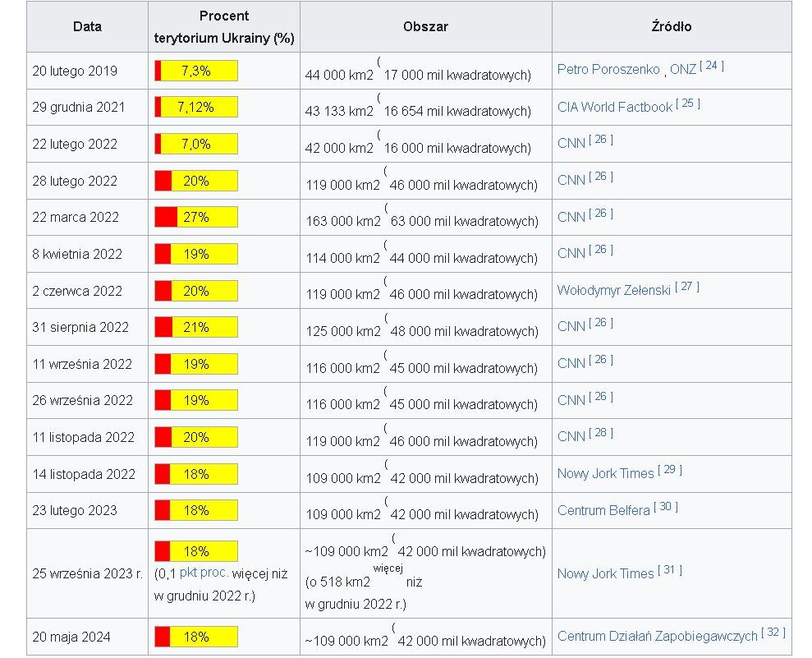Viewport: 812px width, 658px height.
Task: Open the Centrum Belfera link
Action: pos(603,510)
